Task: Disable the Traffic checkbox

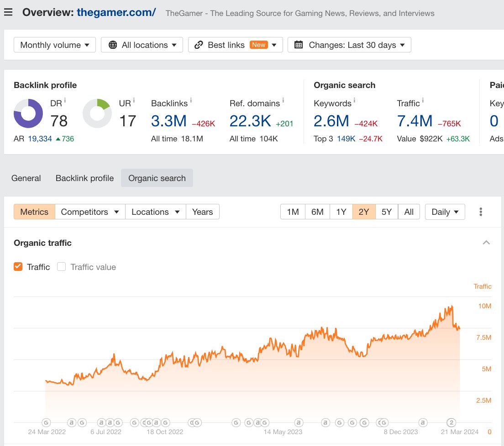Action: (17, 267)
